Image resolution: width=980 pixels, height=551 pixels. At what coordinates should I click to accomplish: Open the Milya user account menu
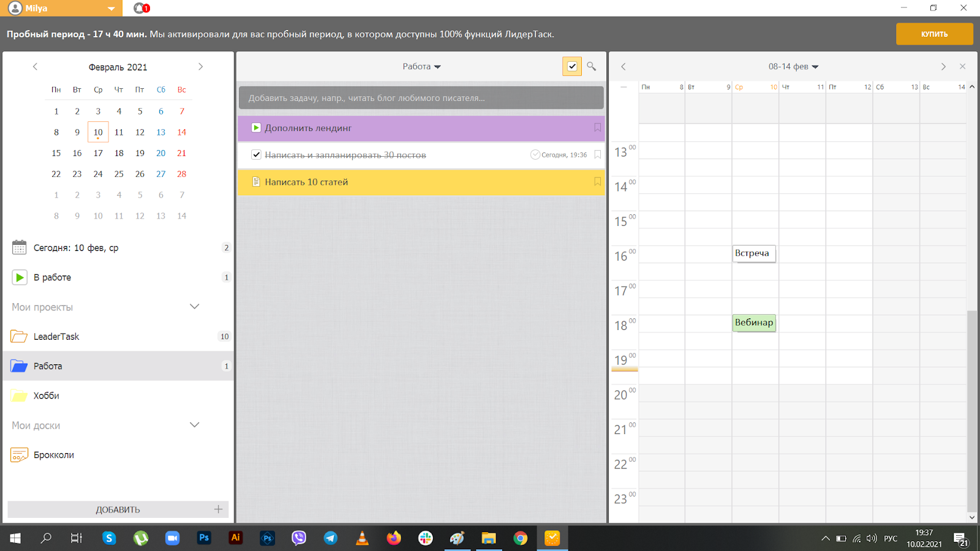[x=61, y=8]
